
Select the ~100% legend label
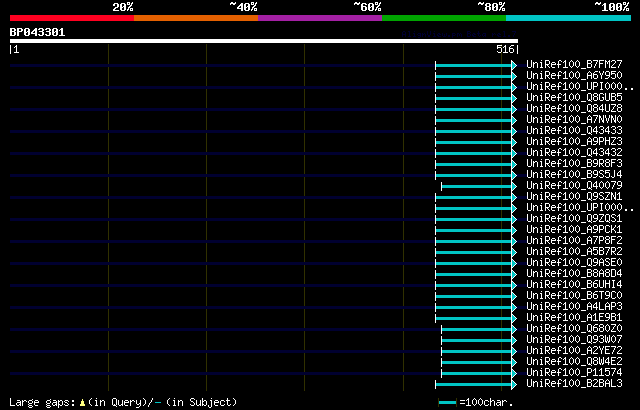(612, 7)
